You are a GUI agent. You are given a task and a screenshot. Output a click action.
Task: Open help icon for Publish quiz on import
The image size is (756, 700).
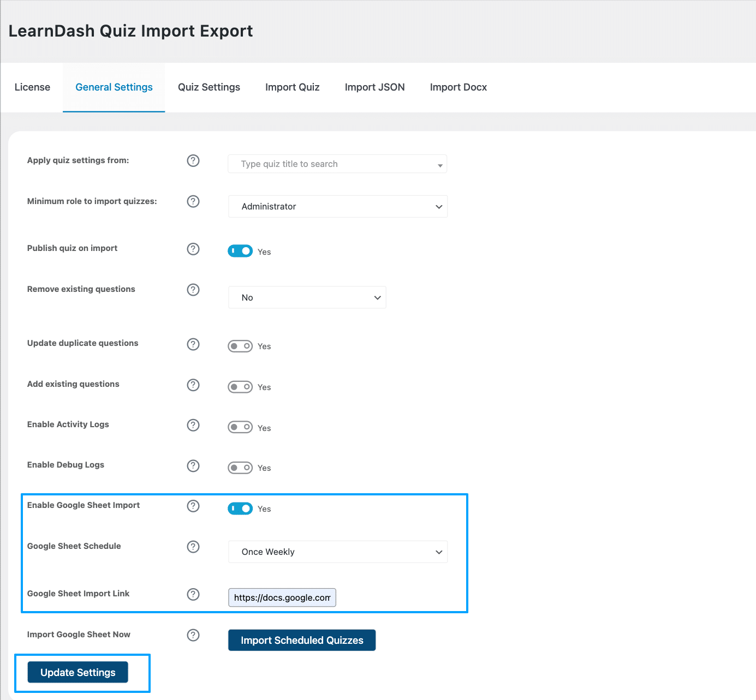193,249
